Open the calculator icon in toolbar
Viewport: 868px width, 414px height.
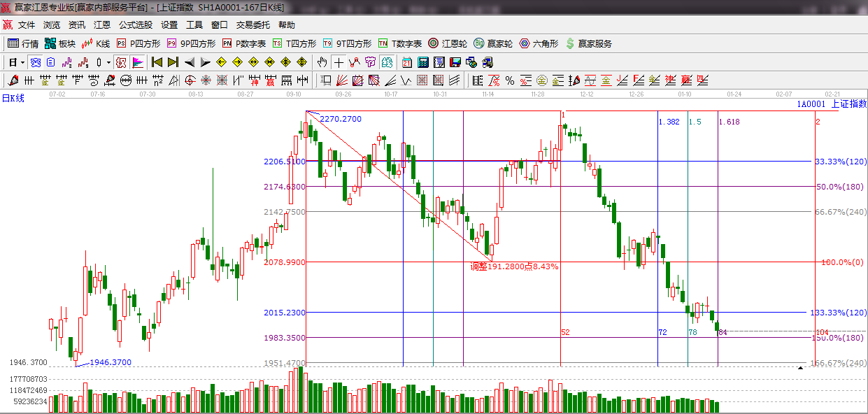(x=422, y=62)
